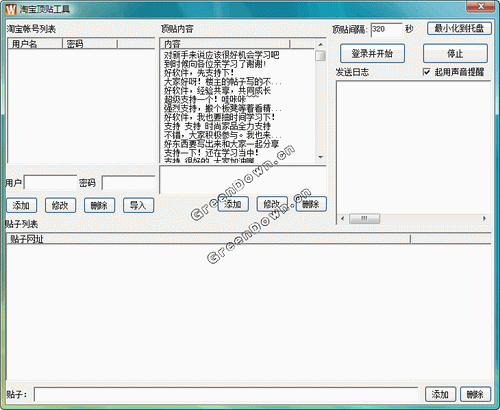Click the content list scroll up arrow
Screen dimensions: 500x410
[x=320, y=44]
